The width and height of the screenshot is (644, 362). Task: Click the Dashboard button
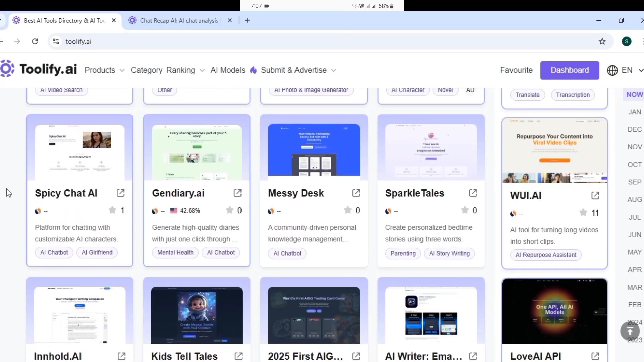(570, 70)
